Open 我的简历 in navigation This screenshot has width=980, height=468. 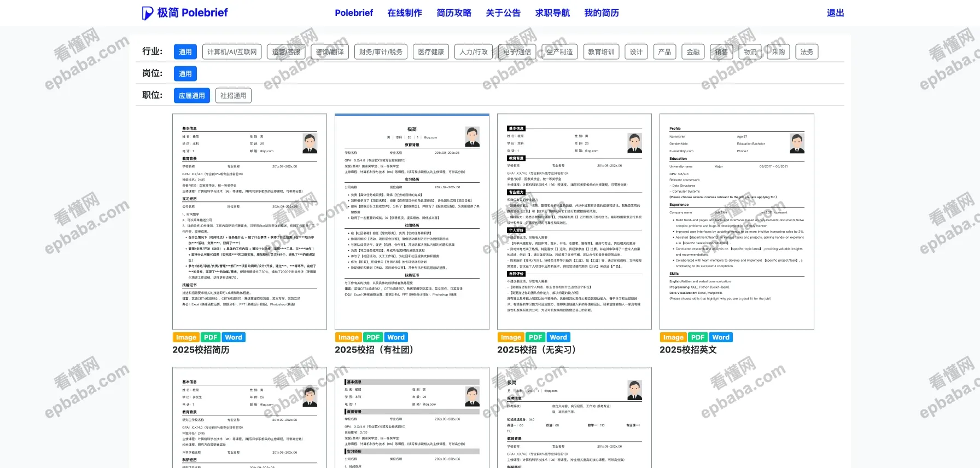602,13
